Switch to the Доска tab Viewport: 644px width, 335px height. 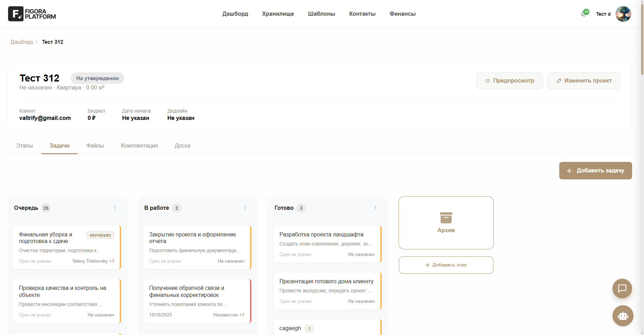click(183, 146)
